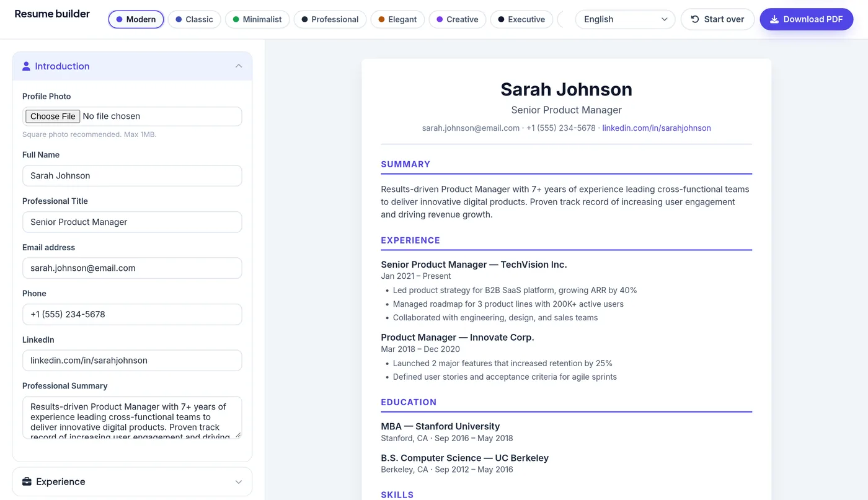The width and height of the screenshot is (868, 500).
Task: Select the Minimalist template
Action: coord(257,20)
